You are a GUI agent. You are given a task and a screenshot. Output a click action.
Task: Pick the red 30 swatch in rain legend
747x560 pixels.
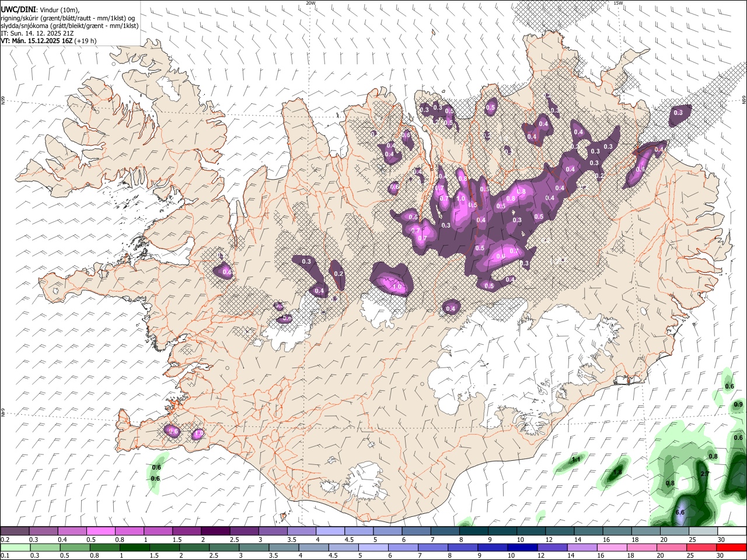[732, 548]
